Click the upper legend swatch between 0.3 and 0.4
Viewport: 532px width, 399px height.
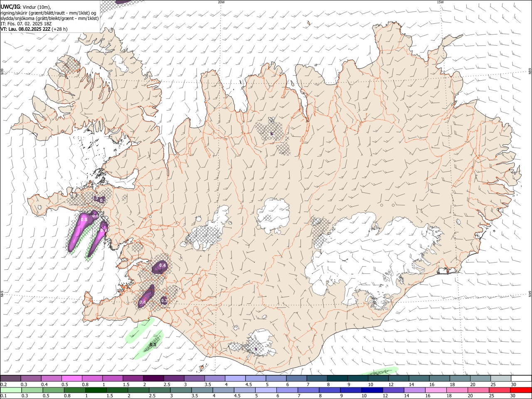coord(31,378)
